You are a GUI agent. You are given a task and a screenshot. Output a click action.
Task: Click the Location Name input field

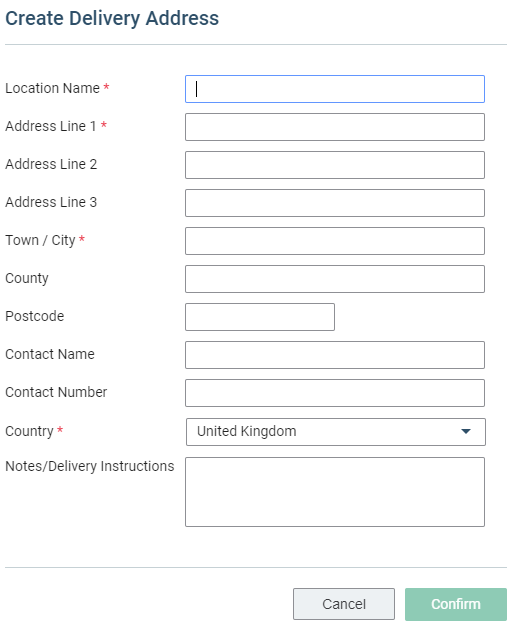[x=335, y=89]
